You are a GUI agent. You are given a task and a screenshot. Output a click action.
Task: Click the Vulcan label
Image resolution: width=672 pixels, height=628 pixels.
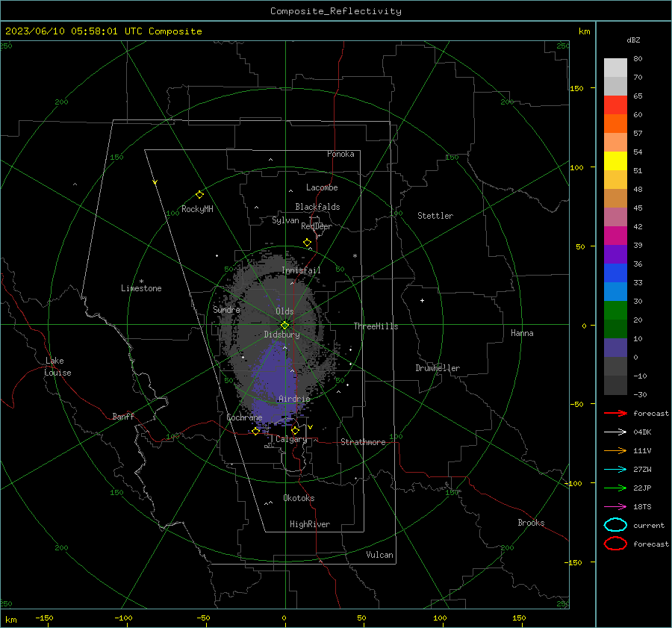[379, 555]
